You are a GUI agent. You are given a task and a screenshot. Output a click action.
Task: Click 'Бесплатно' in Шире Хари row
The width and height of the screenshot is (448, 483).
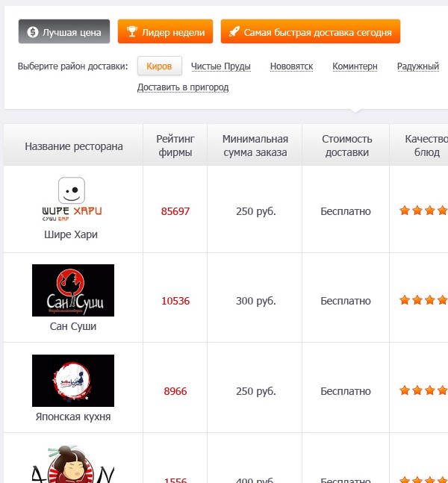click(x=346, y=211)
